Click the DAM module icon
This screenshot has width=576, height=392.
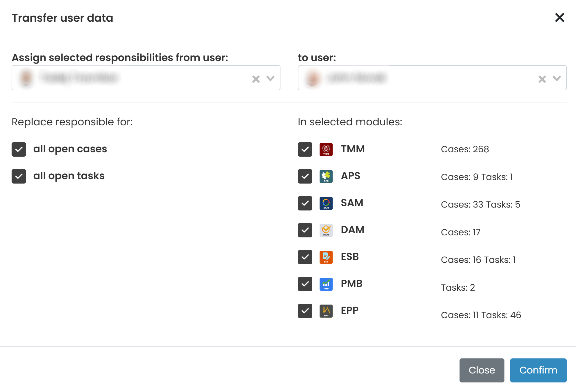[x=326, y=230]
